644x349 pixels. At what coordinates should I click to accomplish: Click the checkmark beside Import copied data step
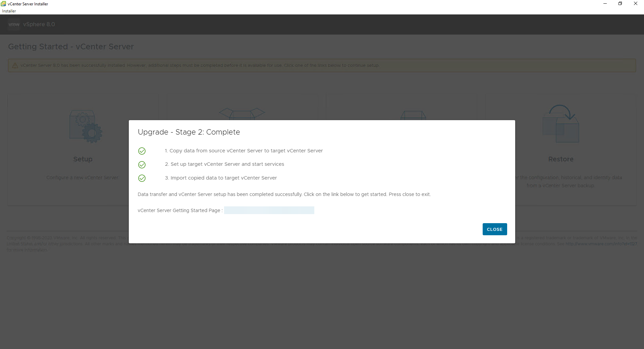(142, 178)
